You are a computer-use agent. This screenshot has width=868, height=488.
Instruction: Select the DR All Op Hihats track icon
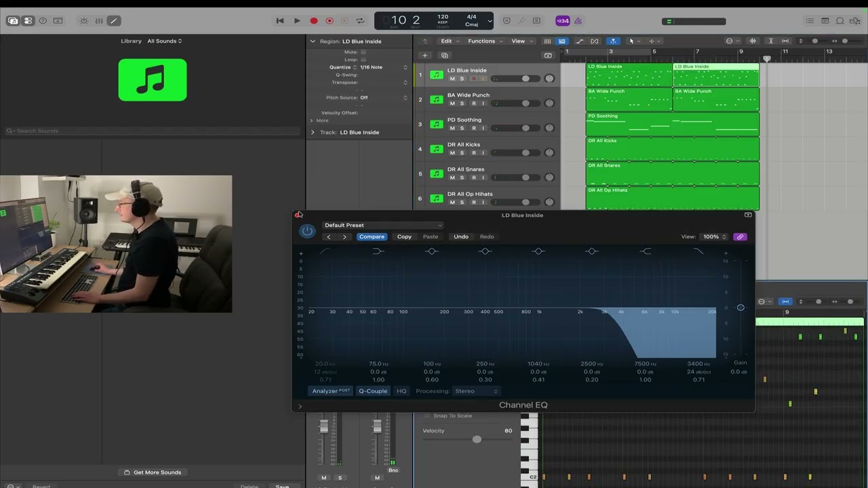pos(436,199)
